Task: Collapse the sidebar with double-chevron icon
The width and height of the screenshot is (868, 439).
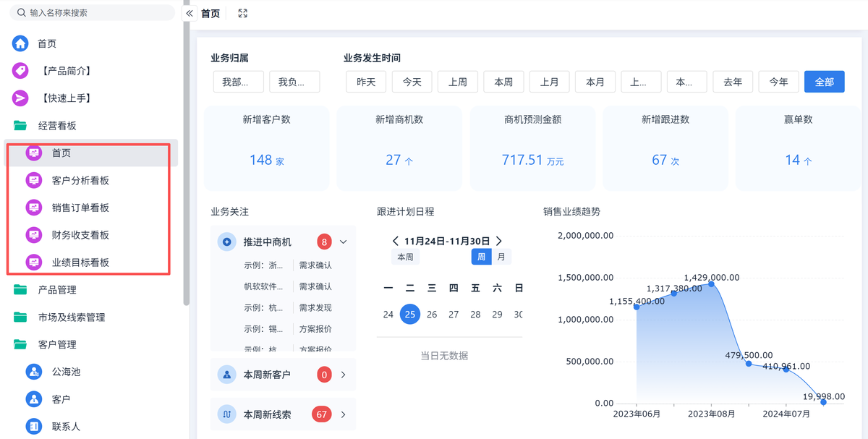Action: (x=190, y=13)
